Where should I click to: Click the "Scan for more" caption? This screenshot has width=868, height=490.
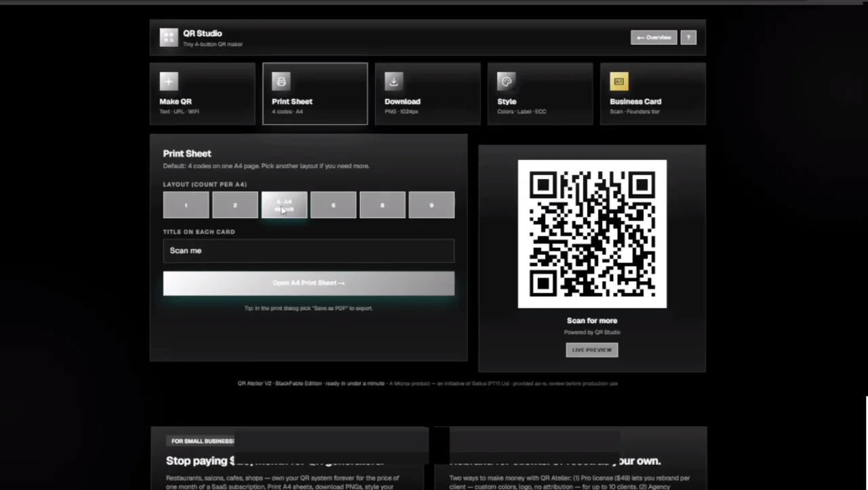(592, 321)
